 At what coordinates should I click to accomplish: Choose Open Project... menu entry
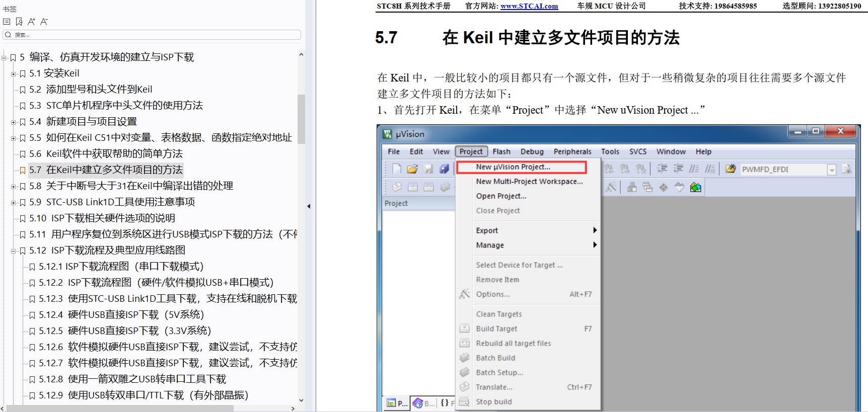pyautogui.click(x=501, y=196)
